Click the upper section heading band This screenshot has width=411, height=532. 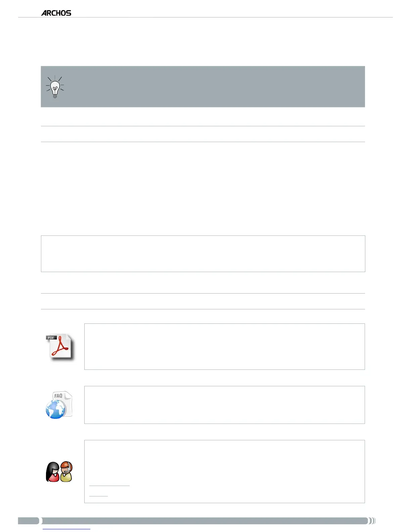tap(203, 134)
